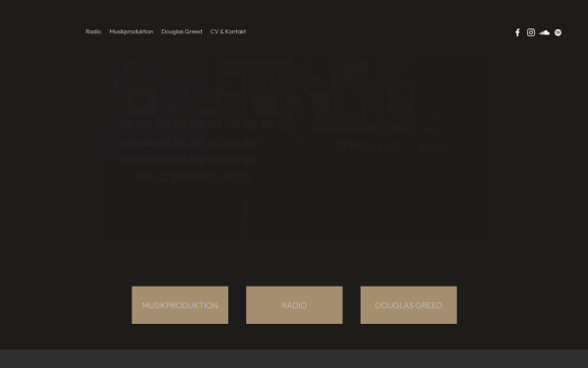Click the RADIO tan button
The height and width of the screenshot is (368, 588).
tap(294, 305)
